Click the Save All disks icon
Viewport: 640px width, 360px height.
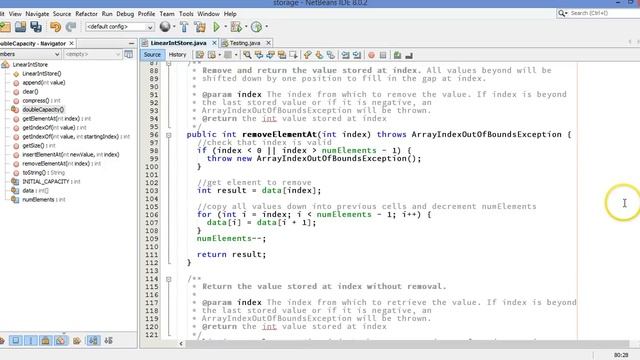coord(36,27)
